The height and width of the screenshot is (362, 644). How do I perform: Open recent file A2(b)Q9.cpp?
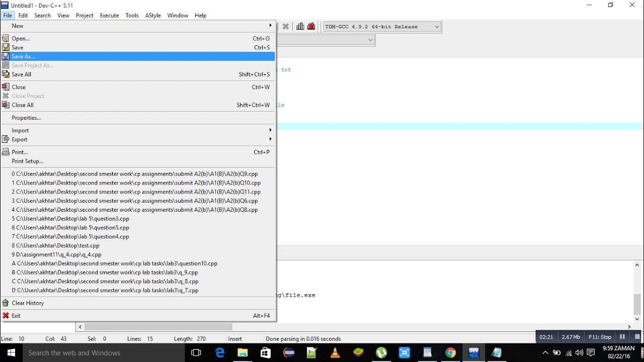coord(138,174)
